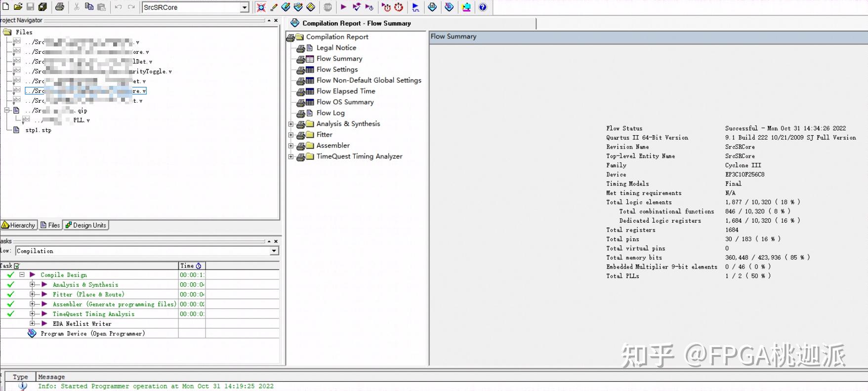Close the Project Navigator panel
Screen dimensions: 868x391
coord(276,21)
